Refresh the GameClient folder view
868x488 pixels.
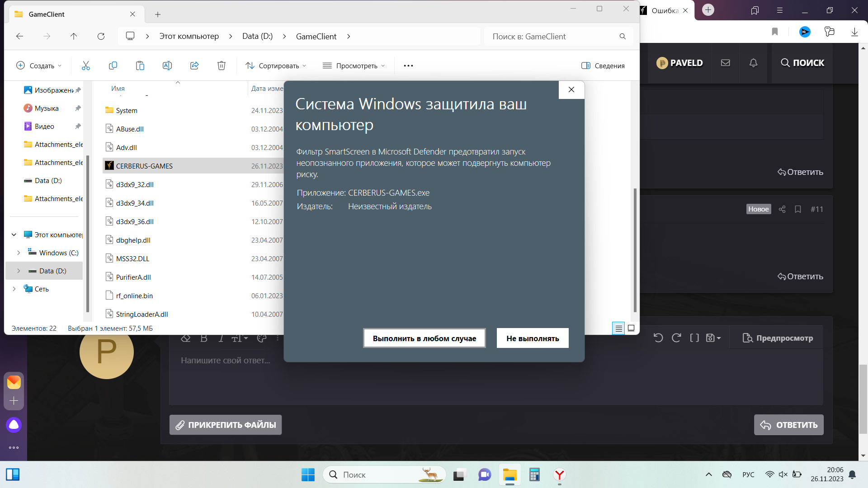101,36
